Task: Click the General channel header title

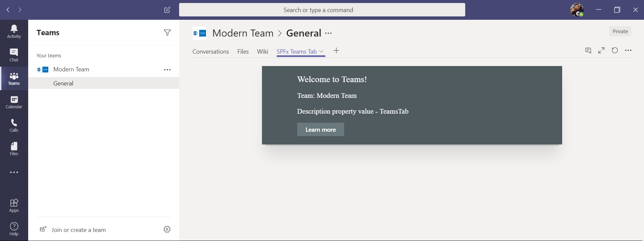Action: point(304,33)
